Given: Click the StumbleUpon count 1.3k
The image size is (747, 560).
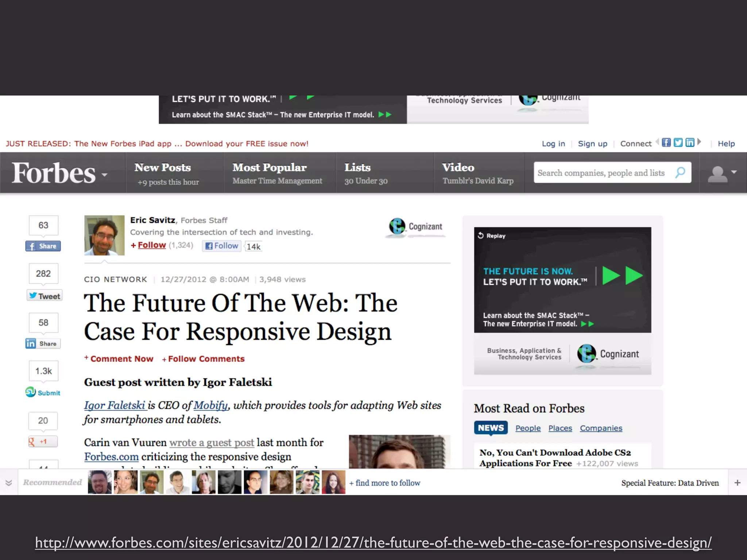Looking at the screenshot, I should 43,371.
